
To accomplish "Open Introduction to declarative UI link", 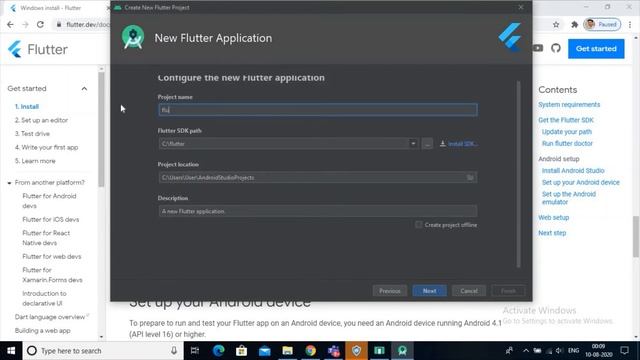I will (44, 298).
